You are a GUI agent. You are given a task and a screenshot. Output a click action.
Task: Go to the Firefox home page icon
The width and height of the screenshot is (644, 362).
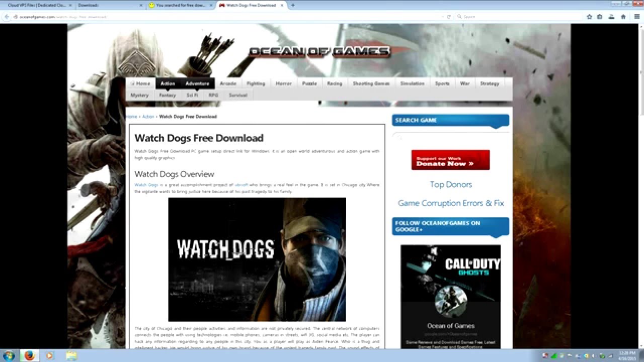[x=623, y=17]
